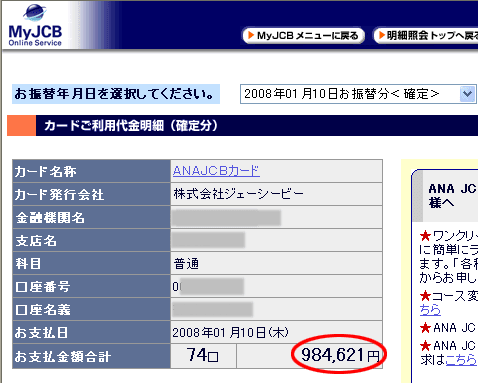Click the MyJCB Online Service logo

(x=35, y=25)
